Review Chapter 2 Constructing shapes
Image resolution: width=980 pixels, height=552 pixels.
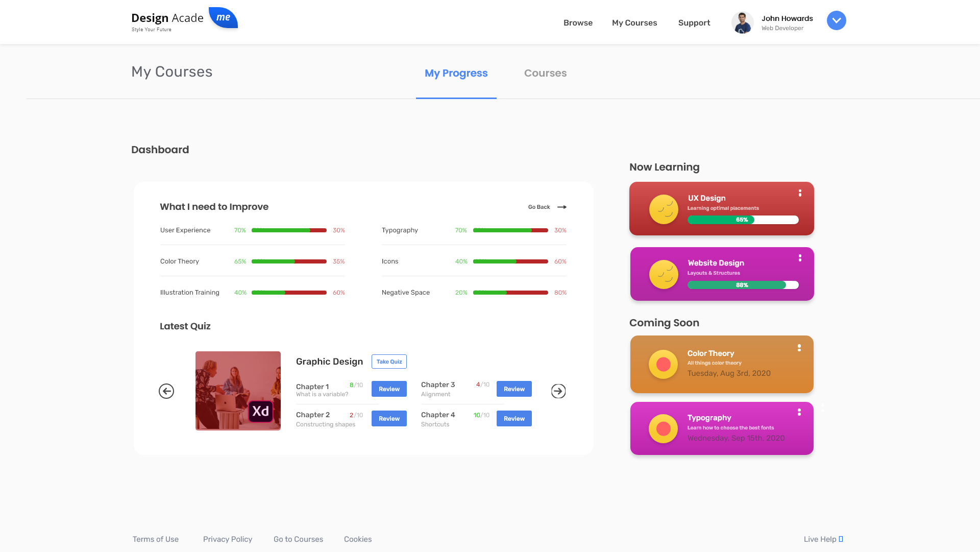(389, 418)
